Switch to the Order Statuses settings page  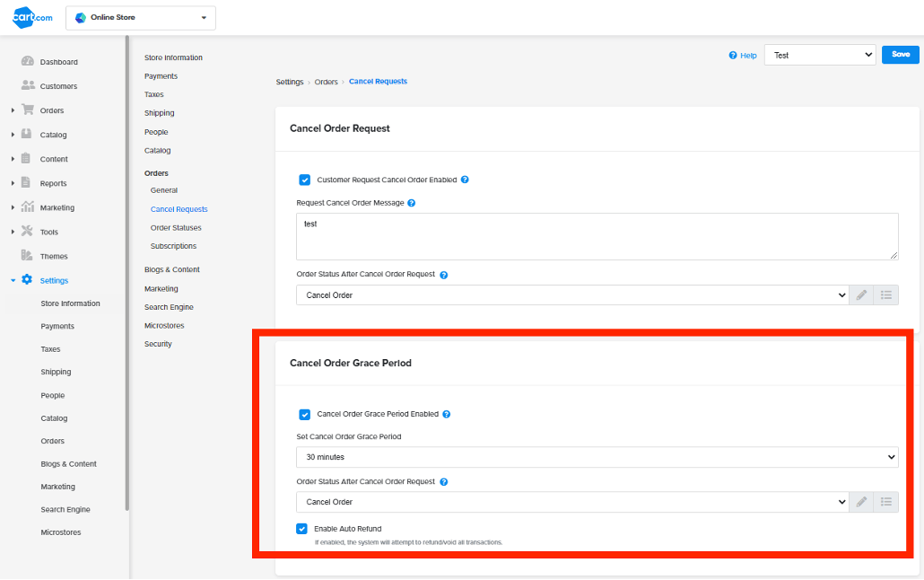pyautogui.click(x=174, y=227)
